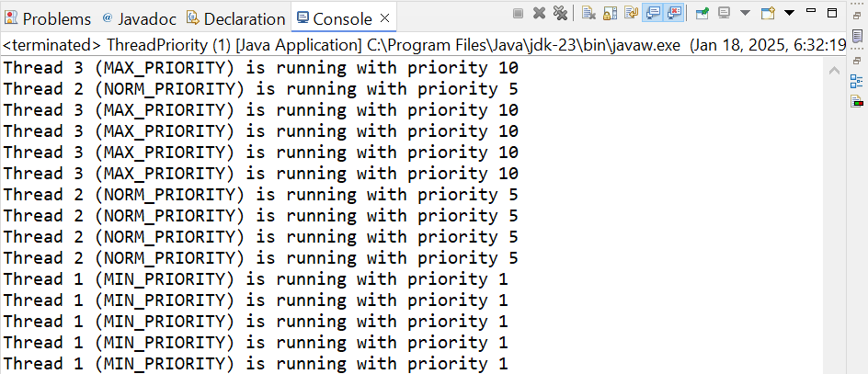The image size is (868, 374).
Task: Open the Outline view from side trim
Action: (856, 81)
